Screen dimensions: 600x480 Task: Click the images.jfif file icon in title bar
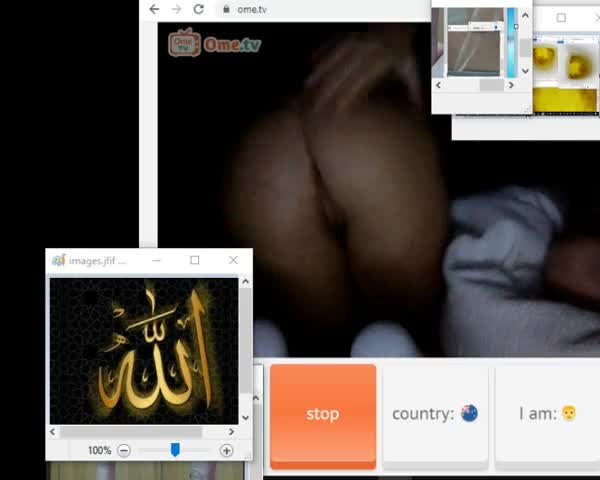[58, 260]
